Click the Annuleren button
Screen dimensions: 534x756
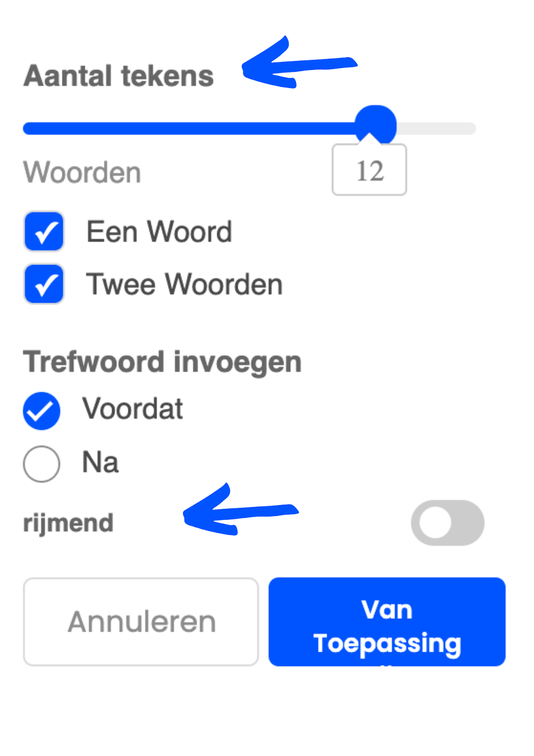[141, 621]
